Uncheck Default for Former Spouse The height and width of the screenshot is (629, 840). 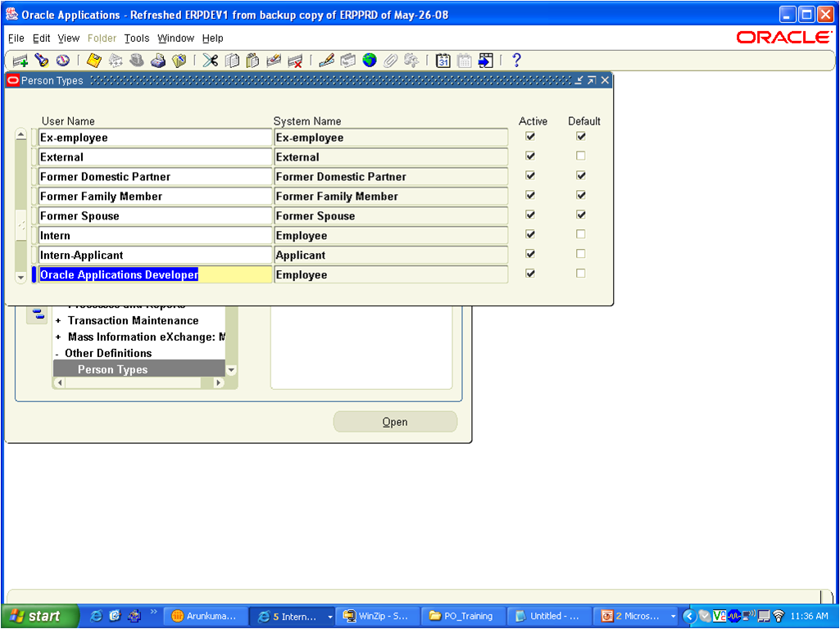pos(580,215)
